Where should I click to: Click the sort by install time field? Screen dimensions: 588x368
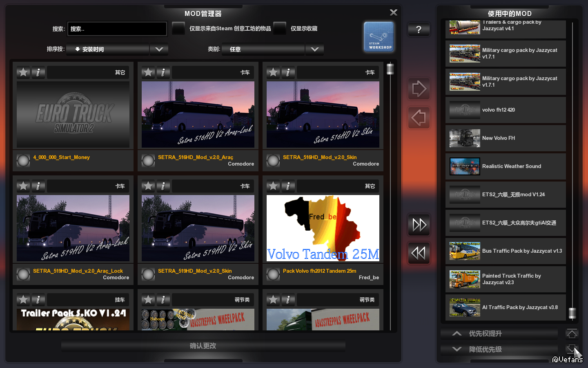click(x=108, y=49)
